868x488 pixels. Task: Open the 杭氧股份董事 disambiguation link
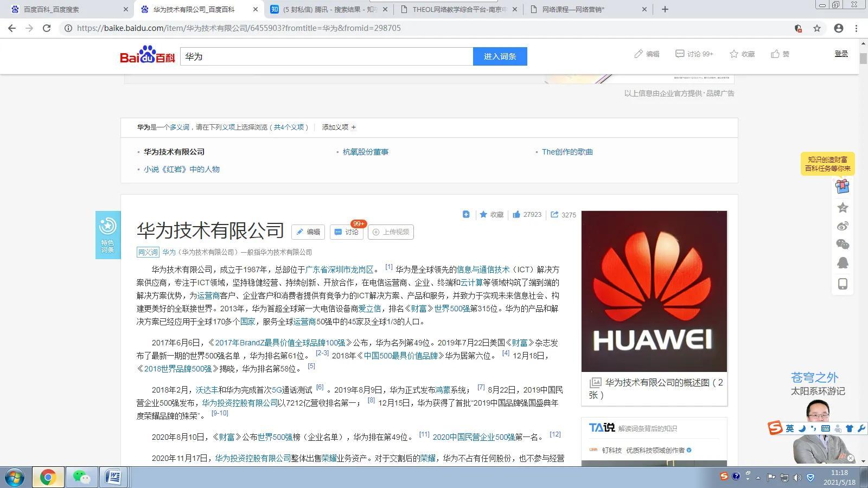pos(365,152)
